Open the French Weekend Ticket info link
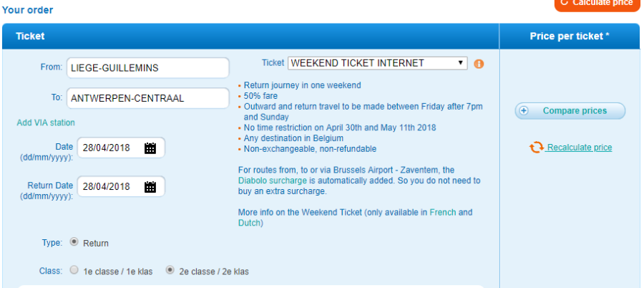This screenshot has height=288, width=644. point(441,213)
